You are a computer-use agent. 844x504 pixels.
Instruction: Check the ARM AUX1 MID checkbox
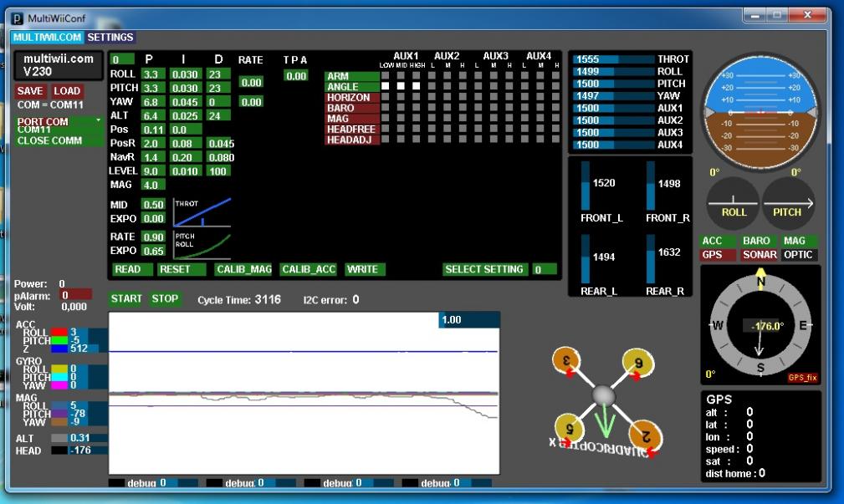401,76
